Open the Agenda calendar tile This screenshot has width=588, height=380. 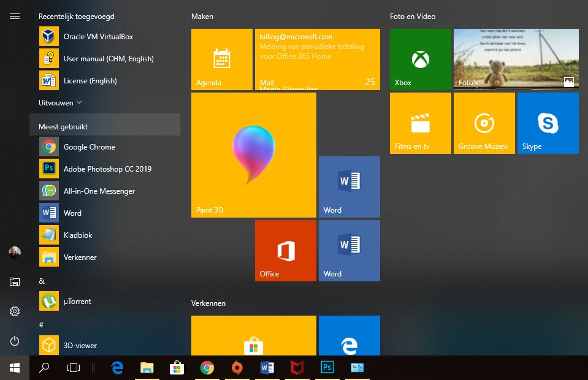click(x=222, y=59)
